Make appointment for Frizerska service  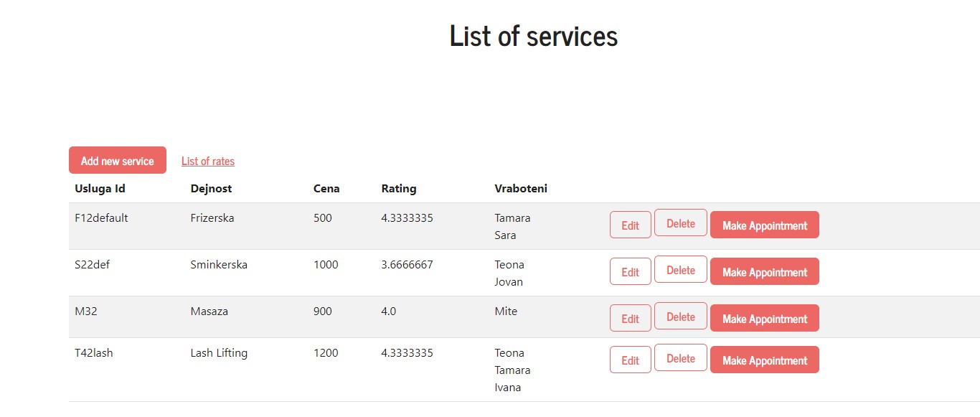(x=764, y=225)
